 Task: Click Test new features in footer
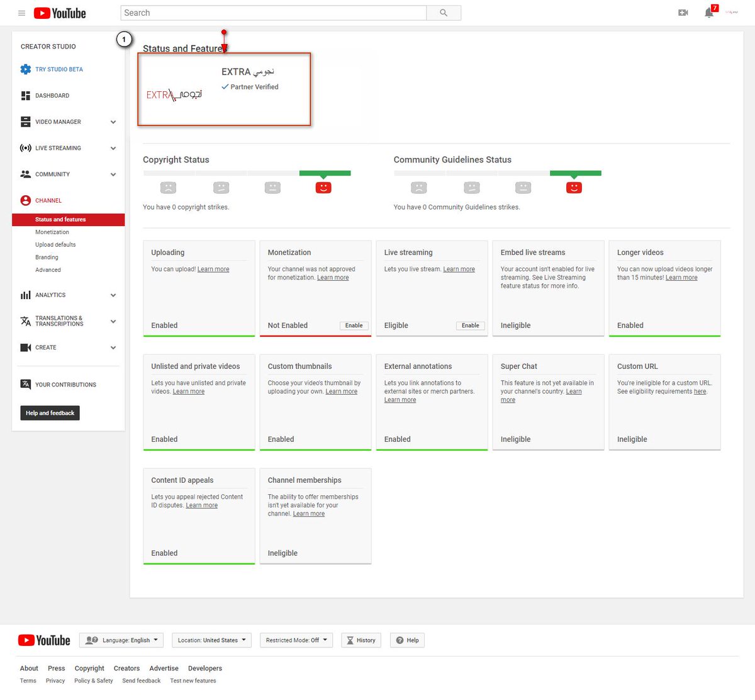[x=193, y=680]
